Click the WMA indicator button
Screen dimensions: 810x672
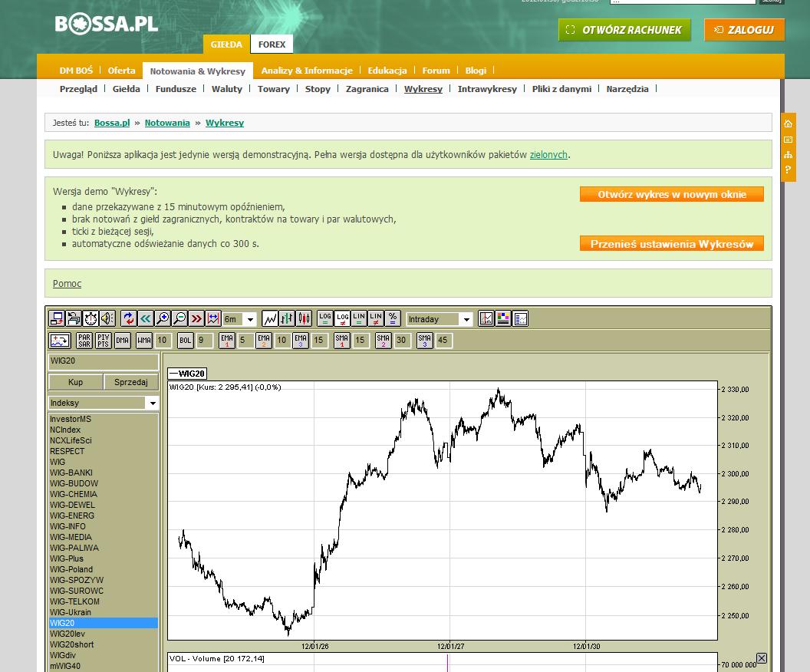144,341
